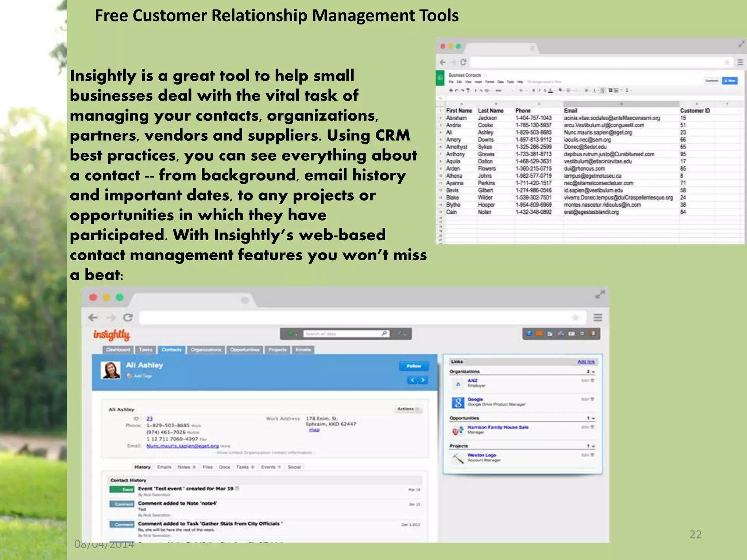Image resolution: width=747 pixels, height=560 pixels.
Task: Open the blue help icon in Insightly toolbar
Action: (529, 333)
